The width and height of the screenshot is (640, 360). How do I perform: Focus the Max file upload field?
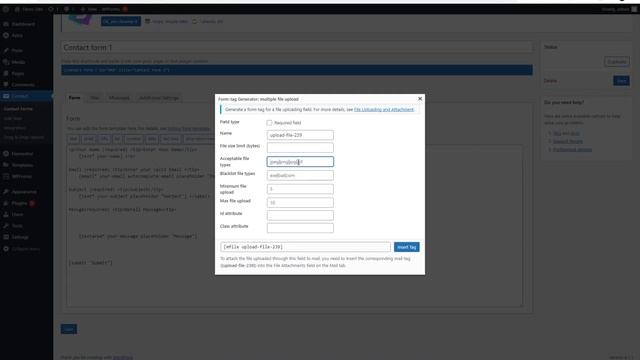click(x=300, y=202)
